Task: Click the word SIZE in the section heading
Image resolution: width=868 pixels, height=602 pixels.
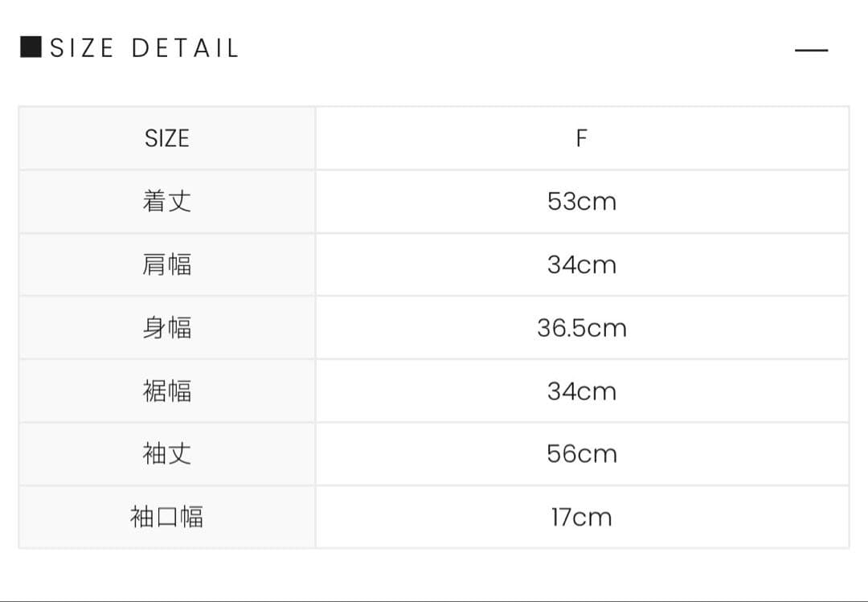Action: pyautogui.click(x=82, y=48)
